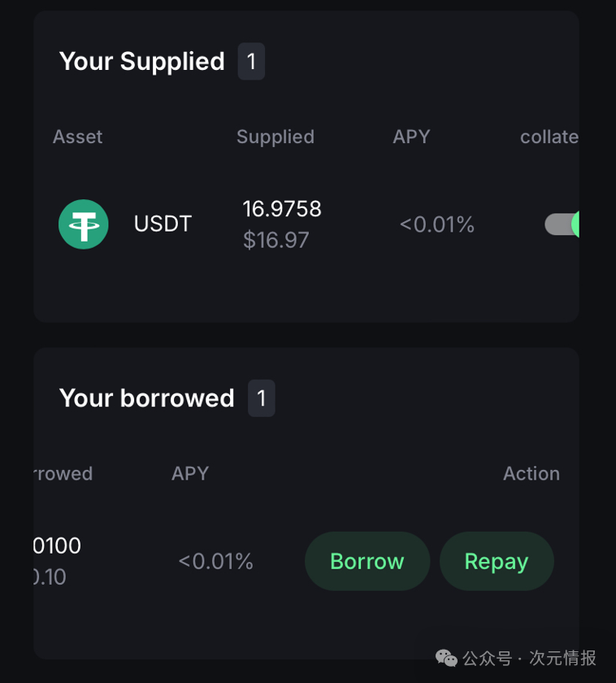The width and height of the screenshot is (616, 683).
Task: Click the 16.9758 supplied amount
Action: click(x=282, y=210)
